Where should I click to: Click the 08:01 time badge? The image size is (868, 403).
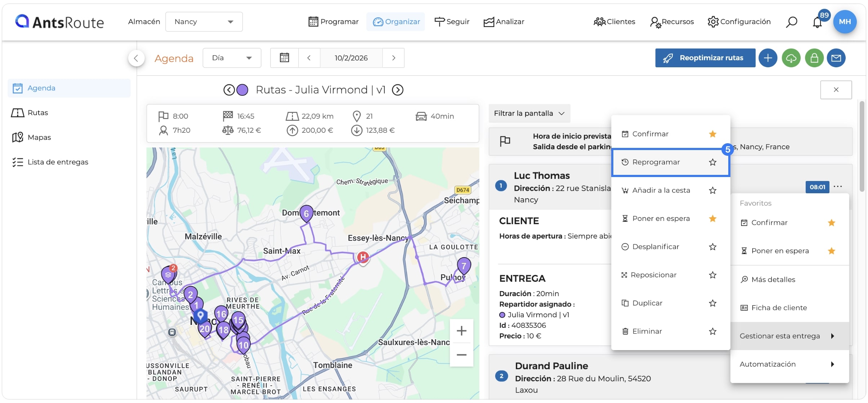click(x=817, y=187)
